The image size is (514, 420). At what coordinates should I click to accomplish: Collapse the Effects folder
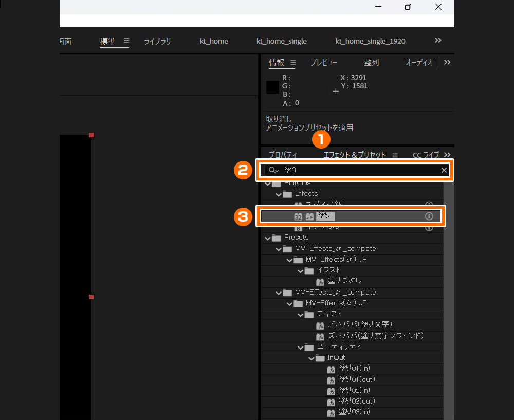[x=279, y=194]
